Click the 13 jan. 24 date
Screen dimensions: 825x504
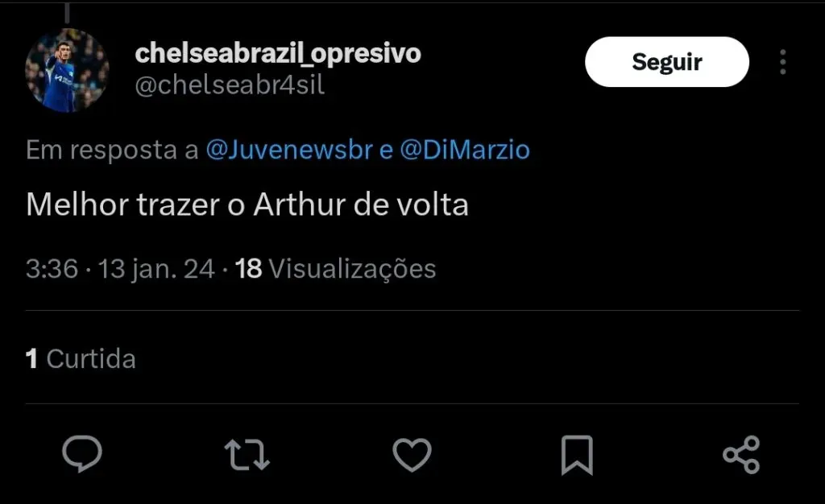156,269
